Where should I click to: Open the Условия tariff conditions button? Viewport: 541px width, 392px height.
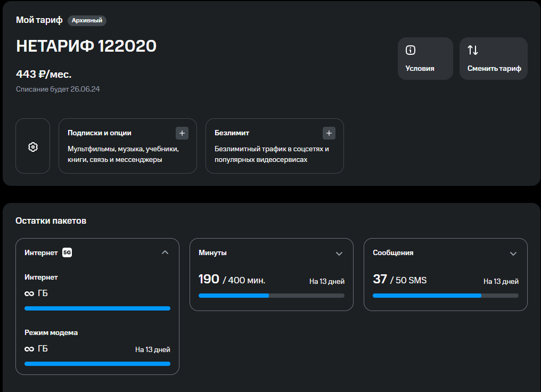(x=425, y=59)
